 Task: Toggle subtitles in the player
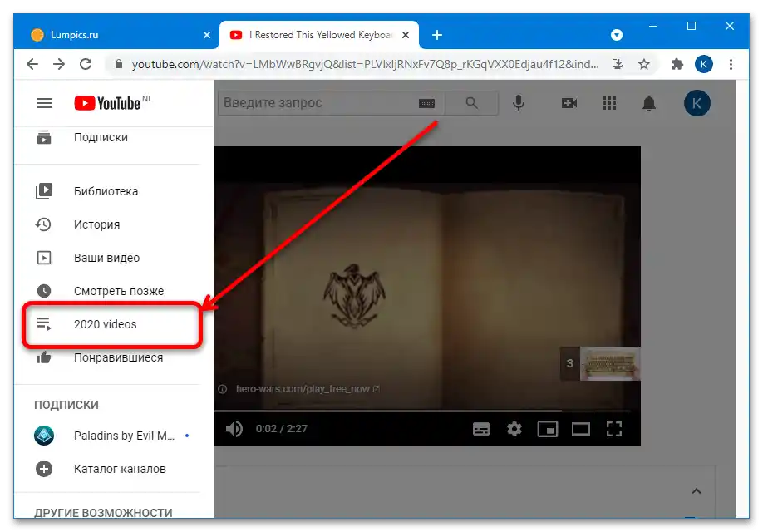click(481, 429)
